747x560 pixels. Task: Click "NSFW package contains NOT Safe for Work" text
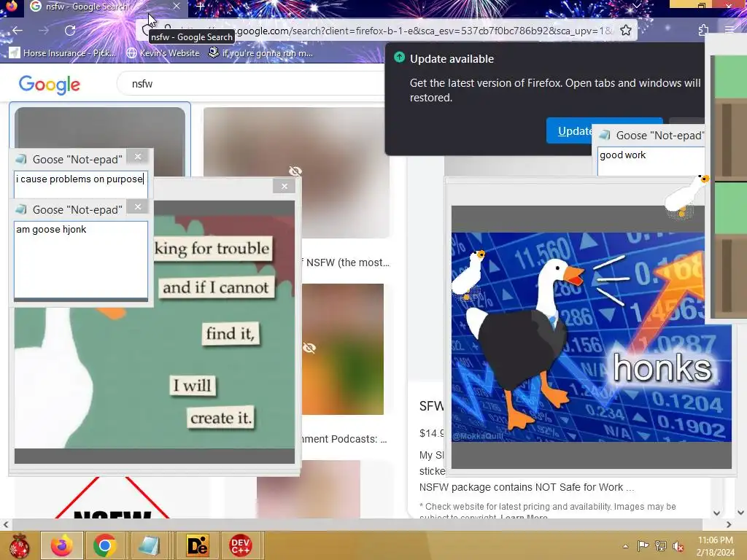click(526, 487)
